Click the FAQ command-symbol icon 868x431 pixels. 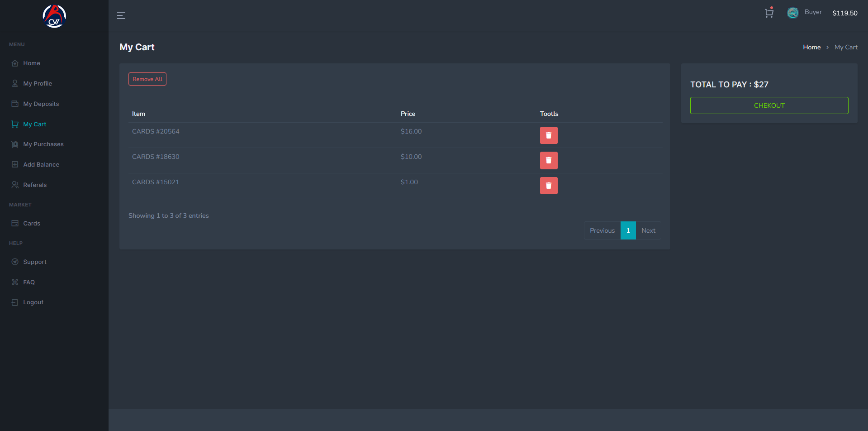coord(15,282)
